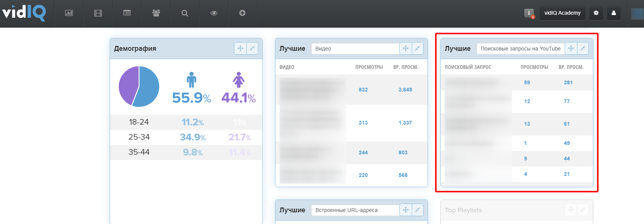Click the Top Playlists panel title

[x=463, y=210]
